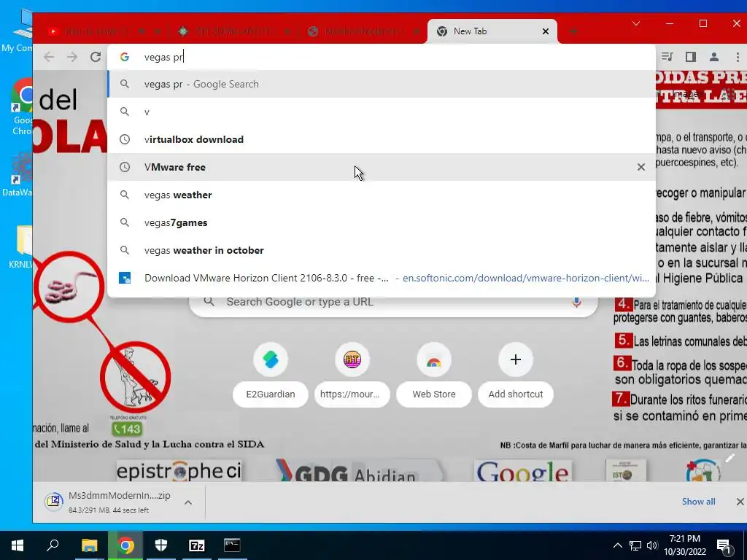747x560 pixels.
Task: Click the Chrome taskbar icon
Action: [x=125, y=545]
